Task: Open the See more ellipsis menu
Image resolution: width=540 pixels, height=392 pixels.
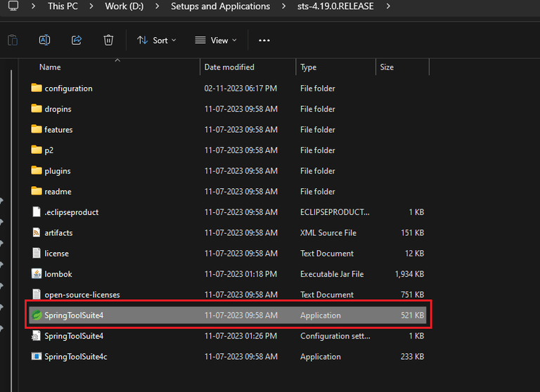Action: [264, 40]
